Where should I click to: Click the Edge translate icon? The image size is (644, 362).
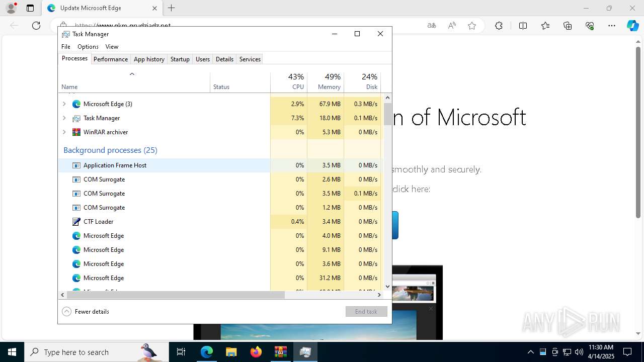pyautogui.click(x=432, y=26)
